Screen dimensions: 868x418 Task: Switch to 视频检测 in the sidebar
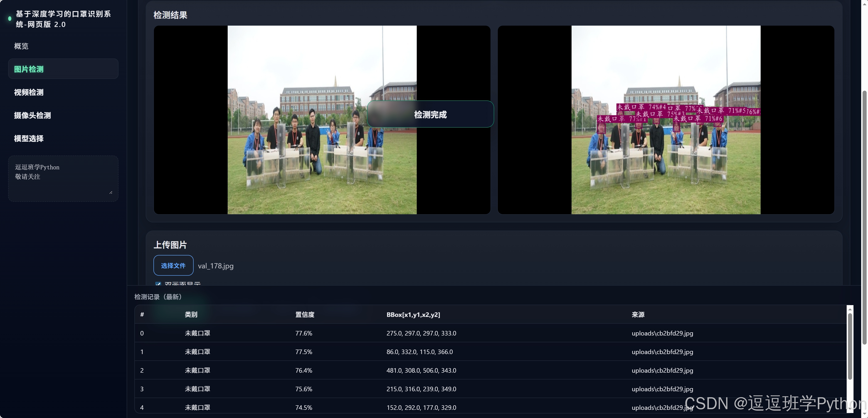click(29, 92)
